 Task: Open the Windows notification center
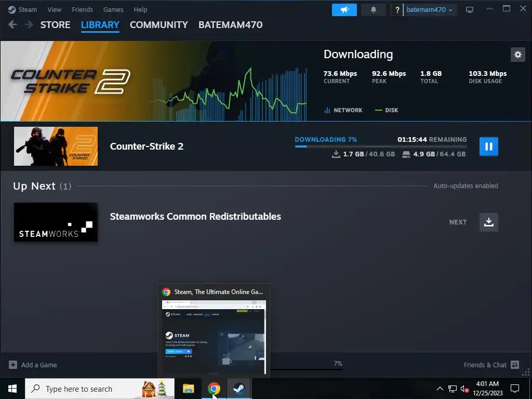pos(515,389)
